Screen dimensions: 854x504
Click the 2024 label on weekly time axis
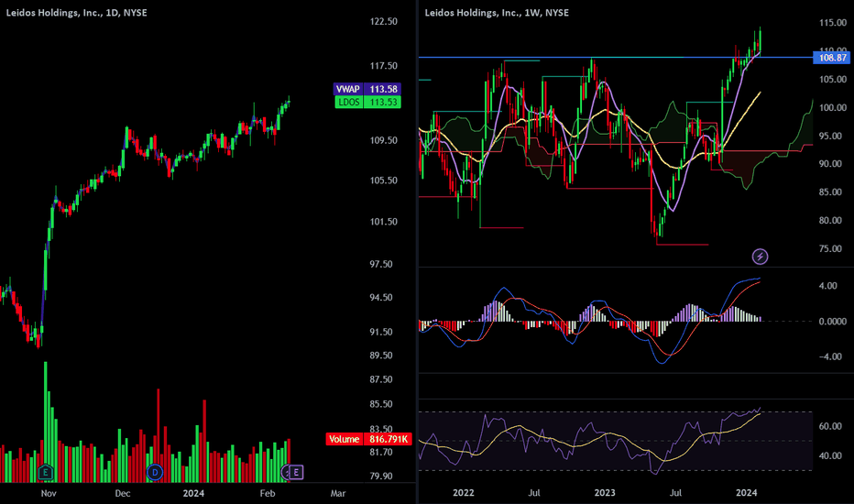746,493
